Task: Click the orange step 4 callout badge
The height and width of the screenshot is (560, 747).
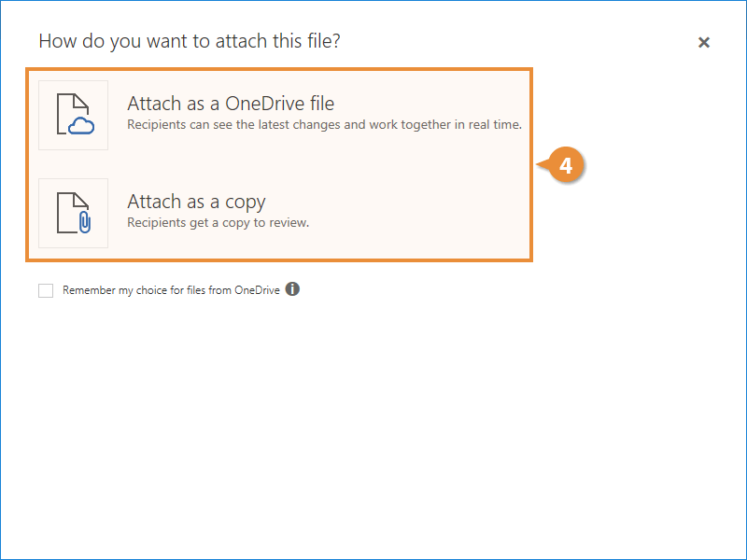Action: click(x=565, y=166)
